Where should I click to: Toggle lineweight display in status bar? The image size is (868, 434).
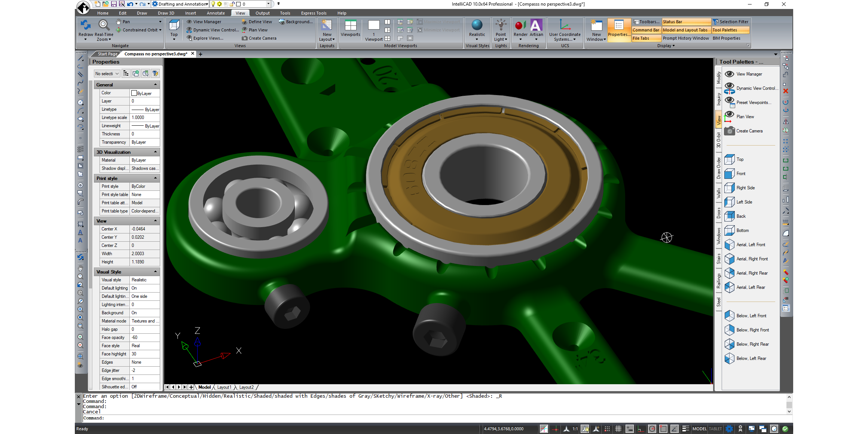(685, 429)
